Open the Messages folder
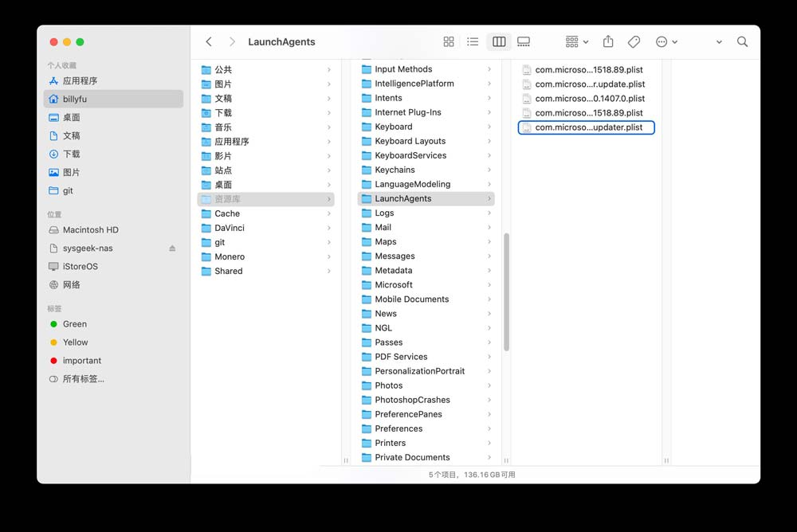 click(426, 256)
